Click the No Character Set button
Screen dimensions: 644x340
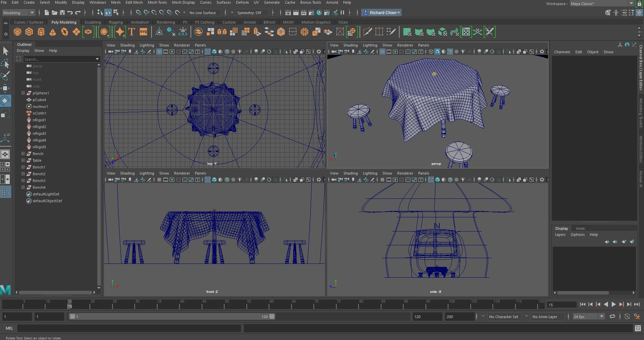pyautogui.click(x=503, y=317)
